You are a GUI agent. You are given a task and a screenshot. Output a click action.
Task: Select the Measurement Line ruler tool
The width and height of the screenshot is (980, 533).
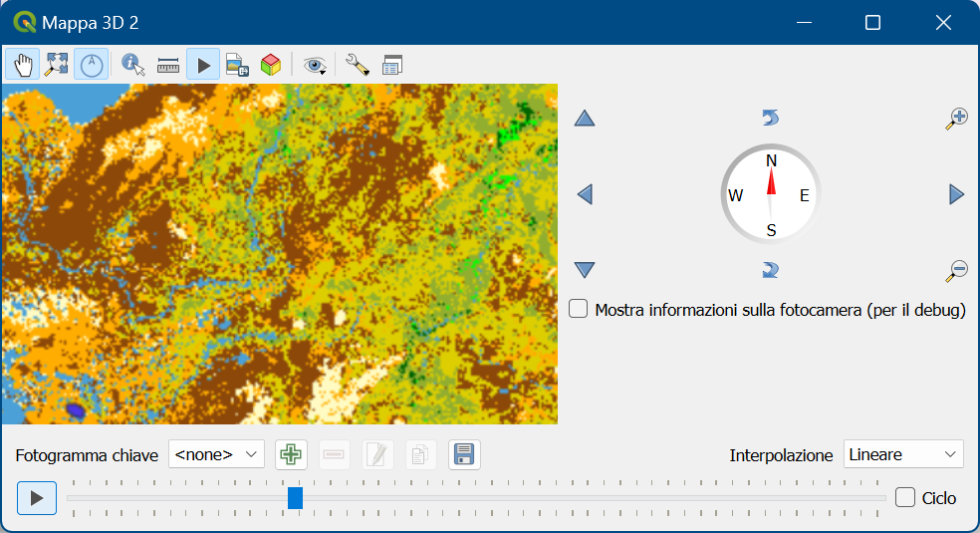(x=168, y=65)
